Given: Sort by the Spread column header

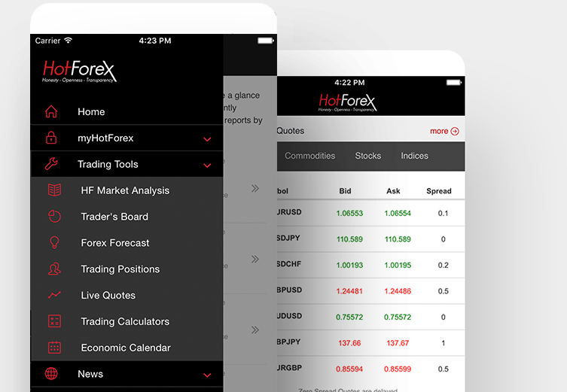Looking at the screenshot, I should [439, 191].
